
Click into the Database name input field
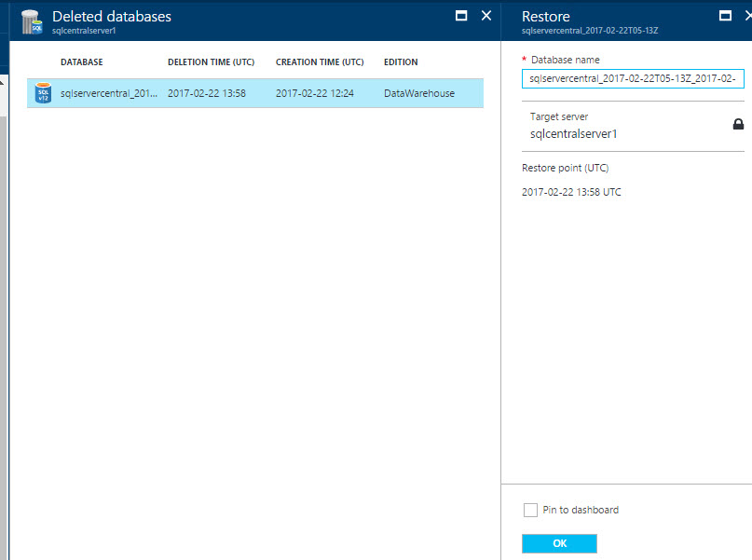pos(633,78)
